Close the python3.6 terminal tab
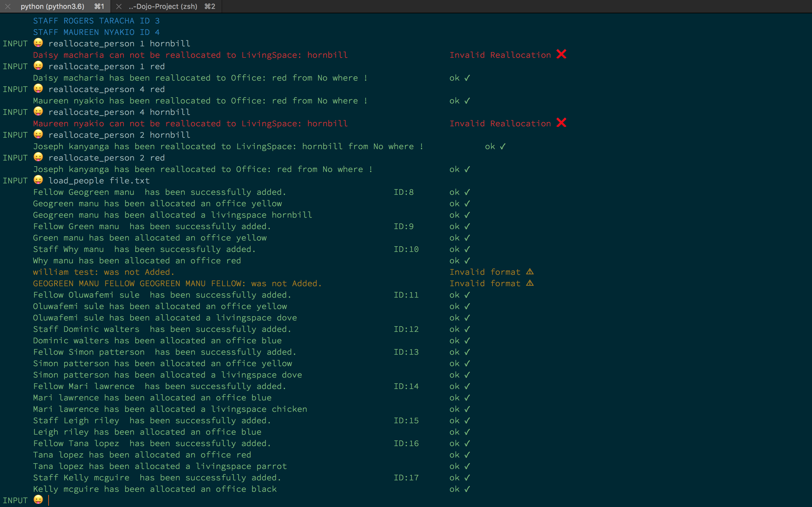This screenshot has width=812, height=507. click(x=8, y=6)
